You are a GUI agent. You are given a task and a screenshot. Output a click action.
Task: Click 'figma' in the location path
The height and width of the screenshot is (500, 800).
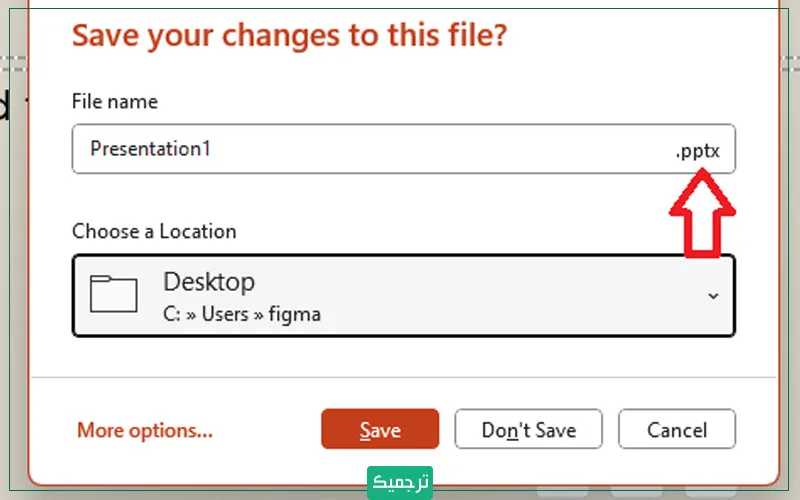(295, 314)
